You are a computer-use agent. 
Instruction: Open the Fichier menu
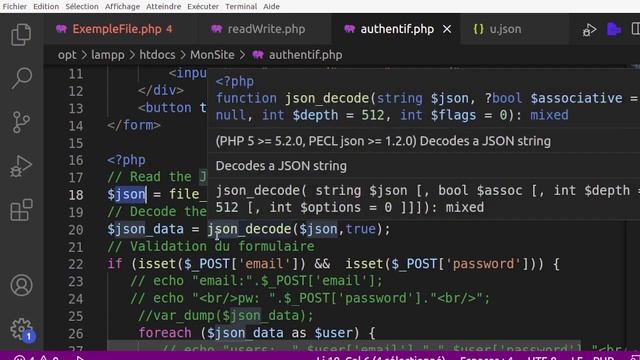(15, 7)
